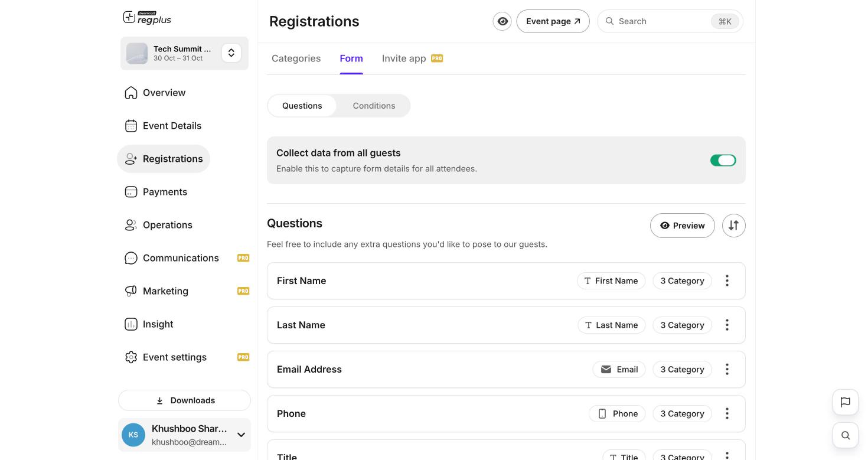This screenshot has width=868, height=460.
Task: Click the Registrations person-plus icon
Action: pyautogui.click(x=131, y=159)
